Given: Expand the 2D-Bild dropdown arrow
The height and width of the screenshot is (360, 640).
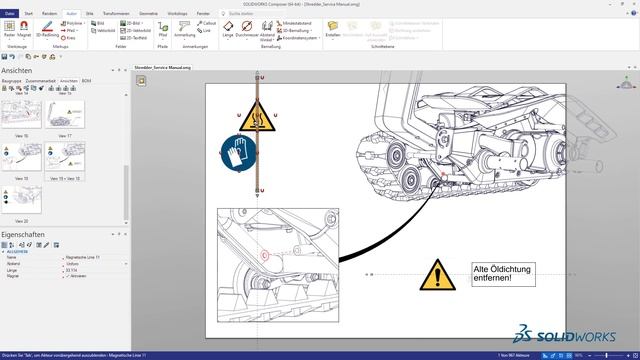Looking at the screenshot, I should click(x=142, y=23).
